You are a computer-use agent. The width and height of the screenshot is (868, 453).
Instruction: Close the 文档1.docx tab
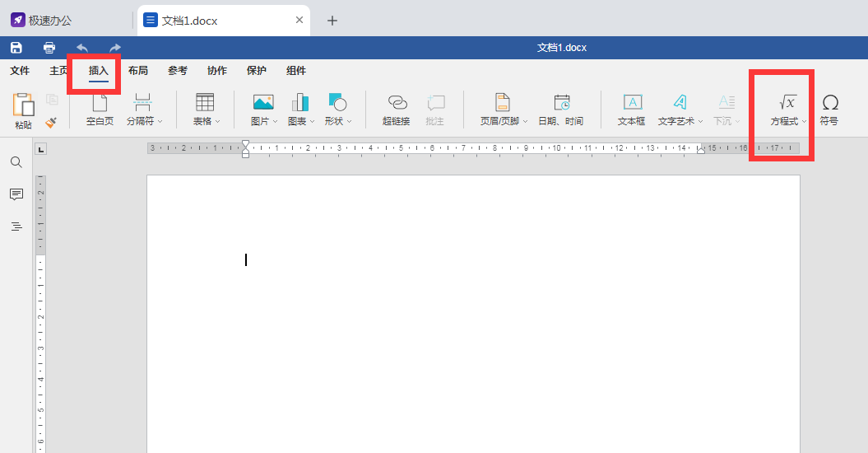[299, 20]
